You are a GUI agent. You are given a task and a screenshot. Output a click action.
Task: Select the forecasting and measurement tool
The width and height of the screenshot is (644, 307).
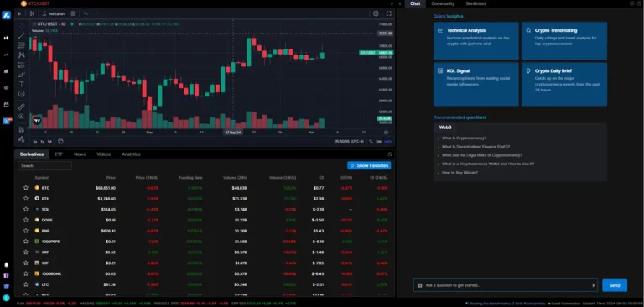tap(22, 65)
